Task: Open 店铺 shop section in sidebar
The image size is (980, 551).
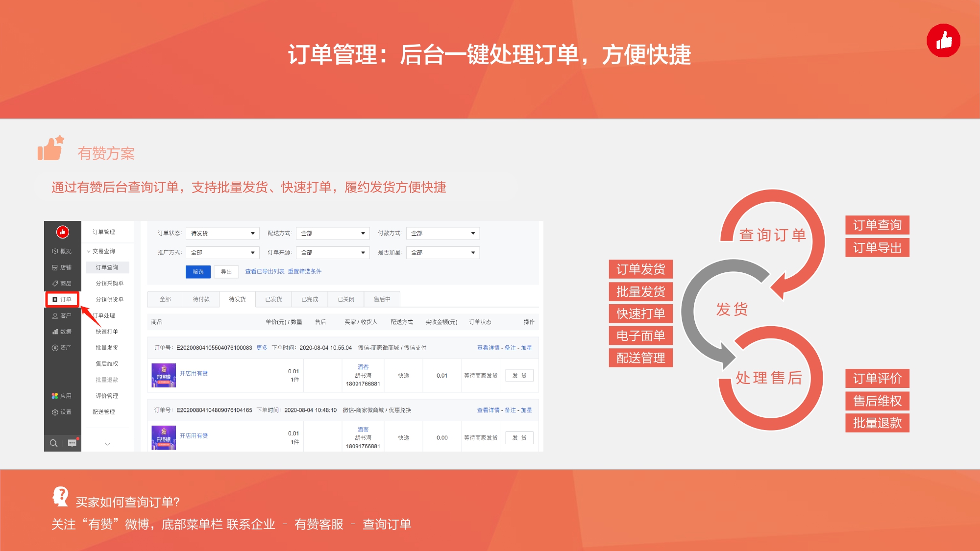Action: point(62,267)
